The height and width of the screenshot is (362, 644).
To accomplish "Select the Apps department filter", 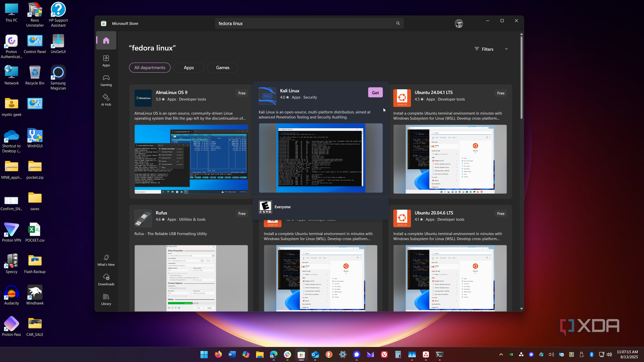I will 189,67.
